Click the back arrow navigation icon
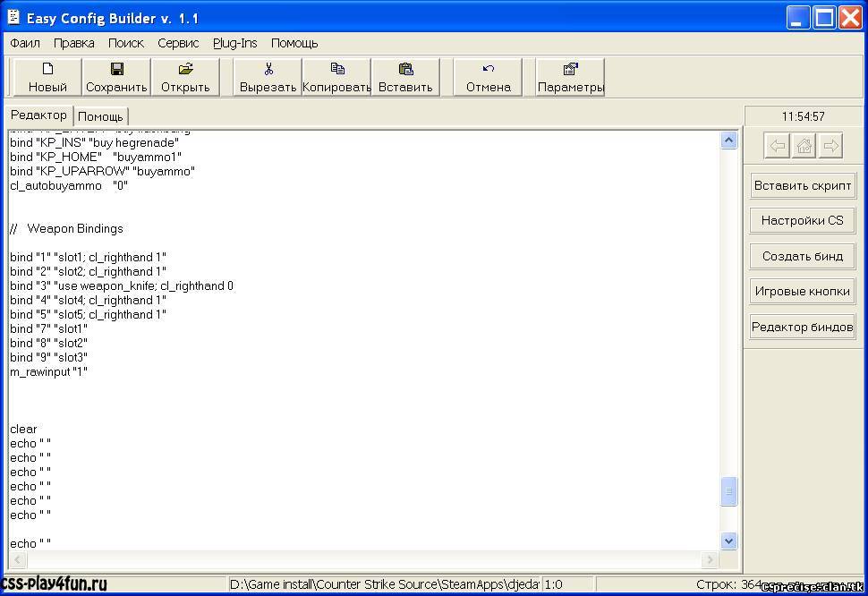Viewport: 868px width, 596px height. click(777, 147)
